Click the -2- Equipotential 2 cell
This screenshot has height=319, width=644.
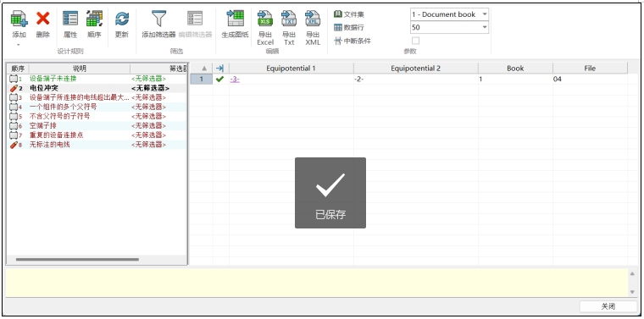416,79
